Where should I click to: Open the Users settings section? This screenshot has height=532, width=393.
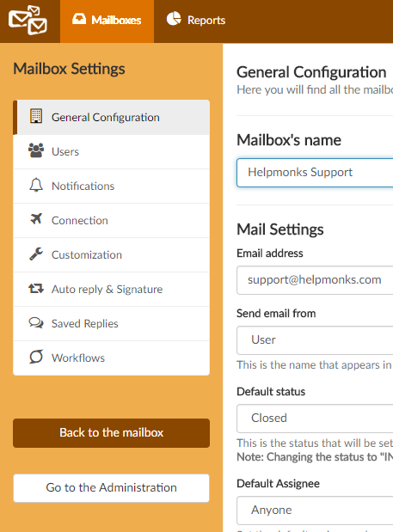point(111,151)
